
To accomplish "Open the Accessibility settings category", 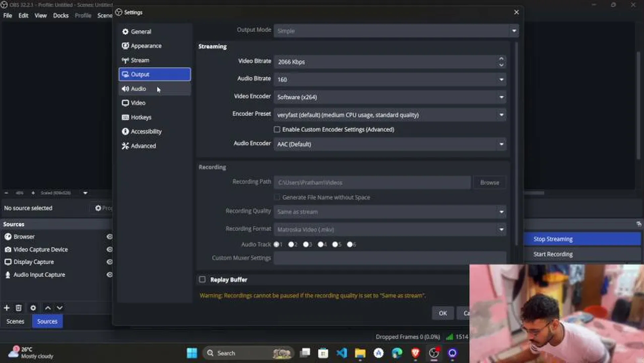I will 154,132.
